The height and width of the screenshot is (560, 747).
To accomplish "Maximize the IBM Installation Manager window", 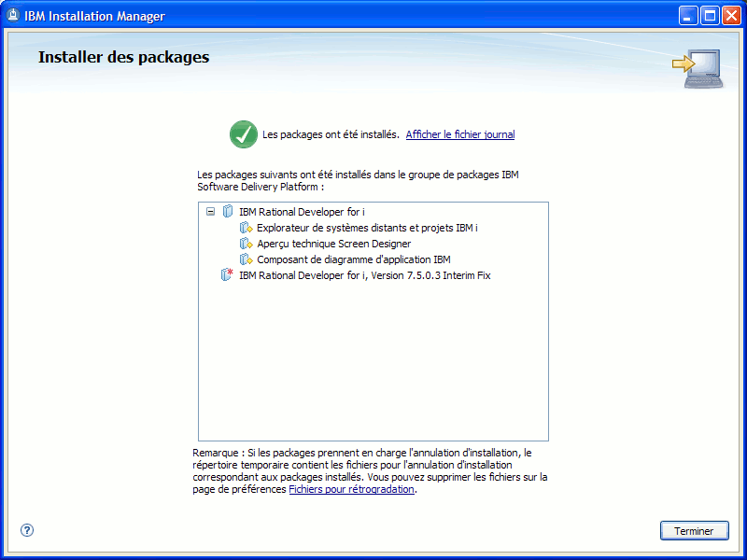I will (x=710, y=16).
